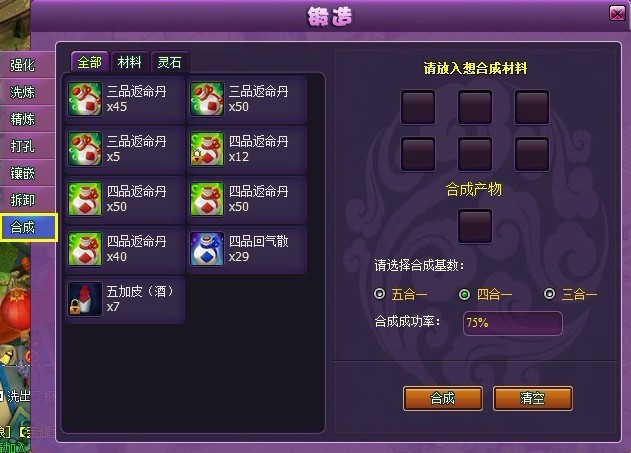Click the 五加皮（酒）x7 item icon
The width and height of the screenshot is (631, 453).
pyautogui.click(x=85, y=299)
